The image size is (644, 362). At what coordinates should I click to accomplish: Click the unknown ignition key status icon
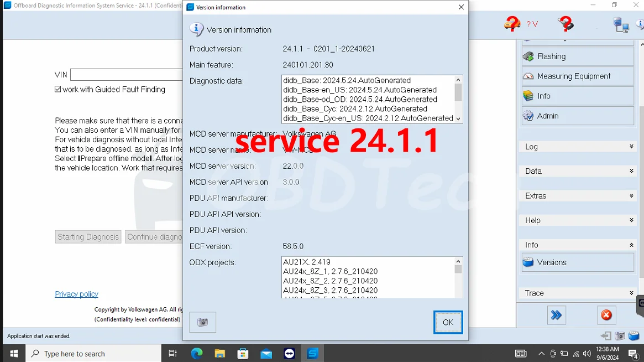(x=566, y=23)
